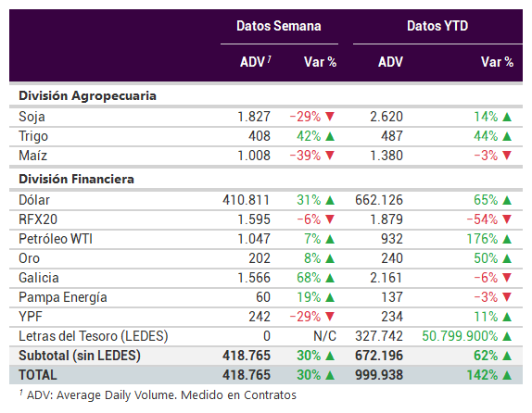Click the red down arrow beside Galicia YTD -6%
Viewport: 532px width, 413px height.
[x=507, y=278]
